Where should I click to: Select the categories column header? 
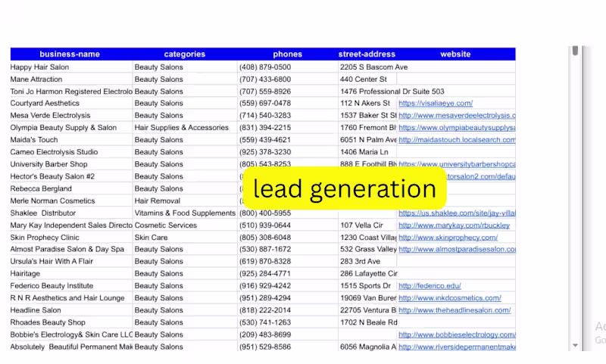point(184,54)
